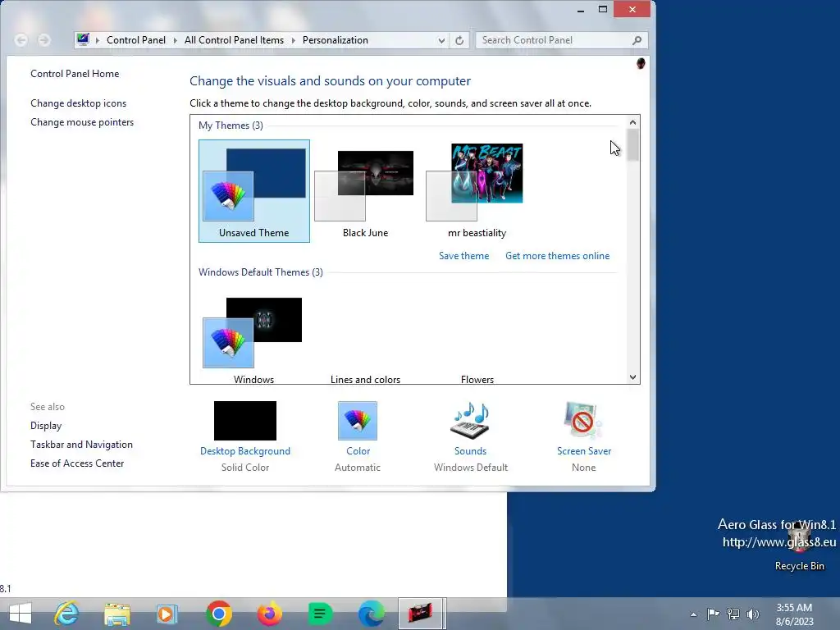
Task: Expand the arrow after All Control Panel Items
Action: tap(293, 40)
